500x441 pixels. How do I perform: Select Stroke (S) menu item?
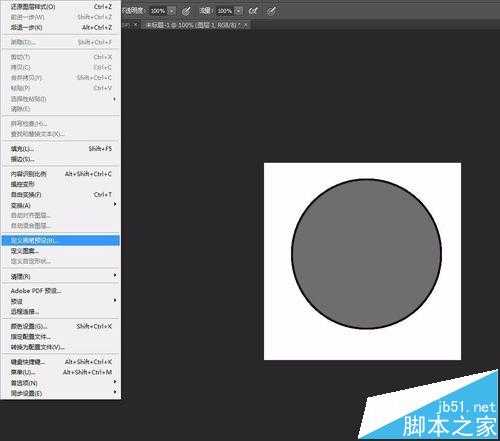(60, 159)
